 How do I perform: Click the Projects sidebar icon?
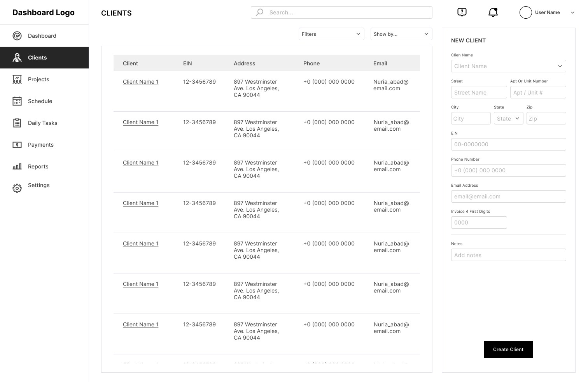(17, 79)
